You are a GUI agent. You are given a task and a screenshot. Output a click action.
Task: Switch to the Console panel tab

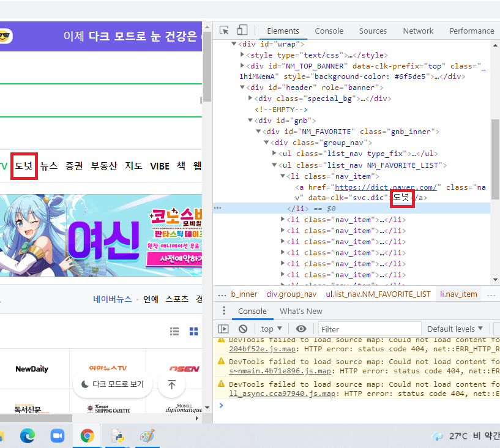click(x=329, y=31)
